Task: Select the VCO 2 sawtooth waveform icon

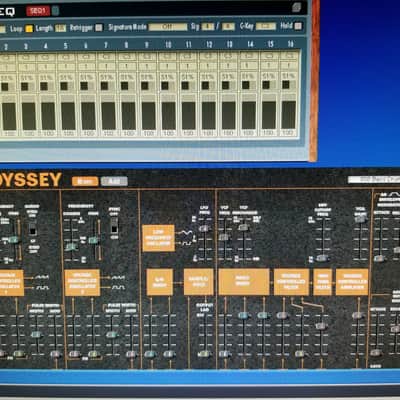Action: coord(118,277)
